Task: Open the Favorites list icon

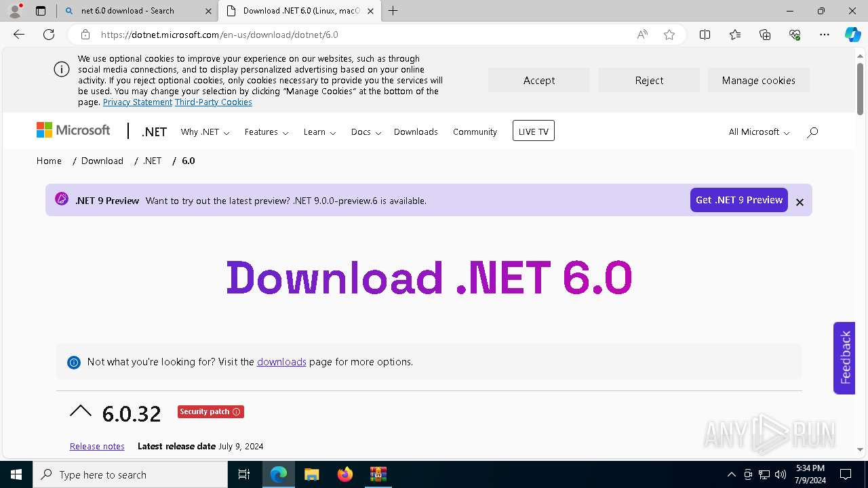Action: [x=735, y=35]
